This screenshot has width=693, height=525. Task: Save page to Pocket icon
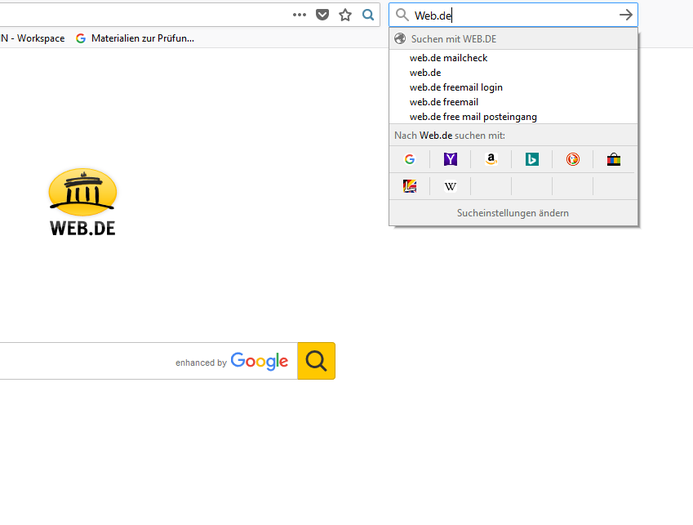point(322,15)
